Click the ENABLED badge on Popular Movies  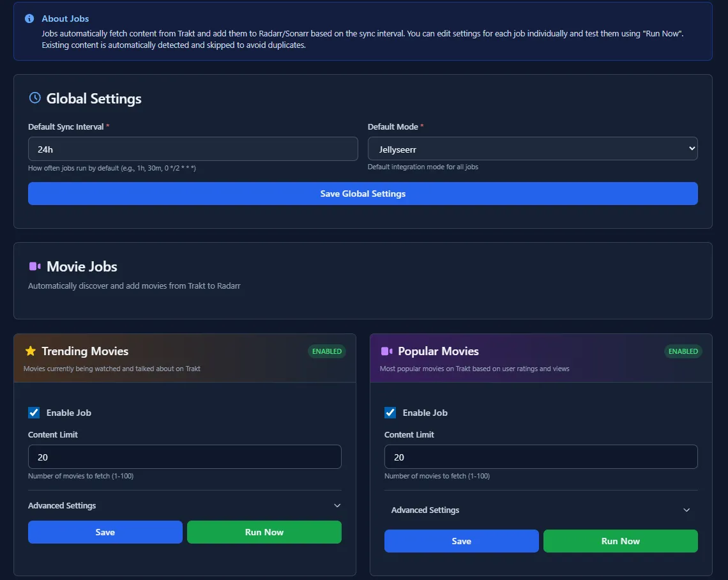click(x=683, y=351)
